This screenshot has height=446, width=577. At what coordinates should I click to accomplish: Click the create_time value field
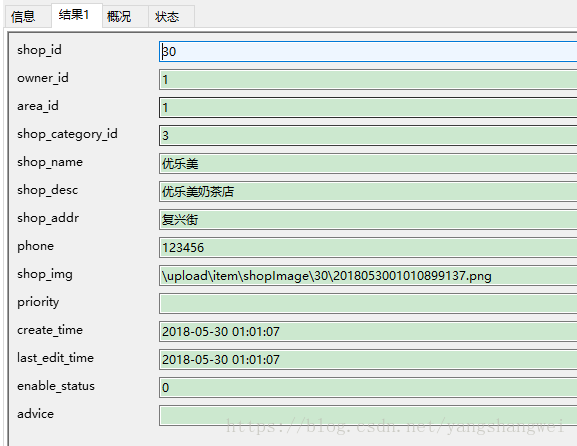pyautogui.click(x=368, y=331)
